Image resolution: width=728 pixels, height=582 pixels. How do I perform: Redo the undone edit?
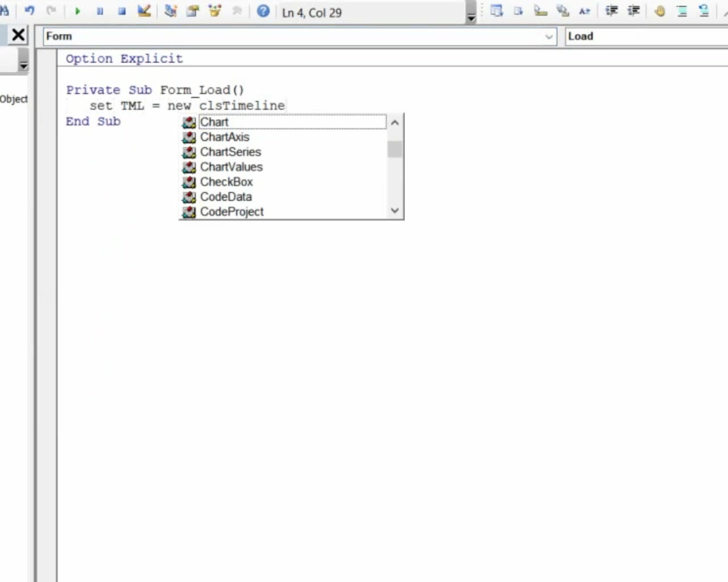coord(52,11)
